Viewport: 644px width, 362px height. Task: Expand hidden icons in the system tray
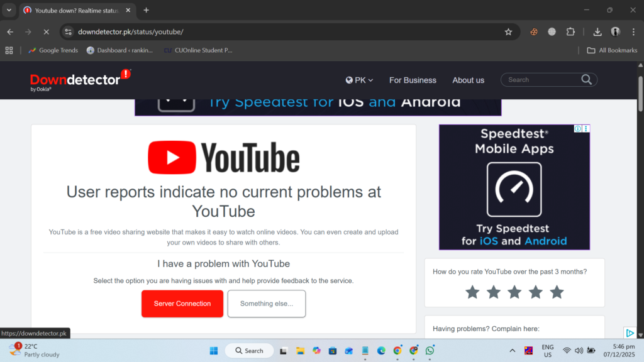(x=512, y=351)
